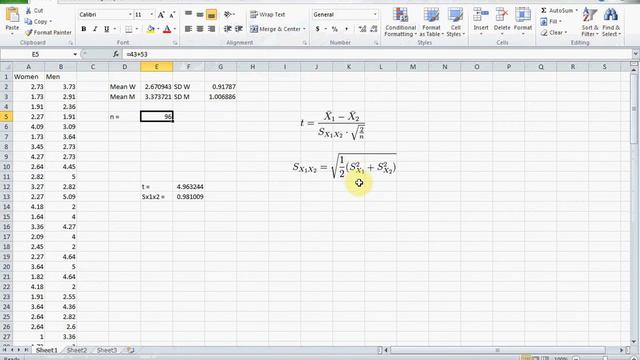
Task: Open the Calibri font name dropdown
Action: point(130,15)
